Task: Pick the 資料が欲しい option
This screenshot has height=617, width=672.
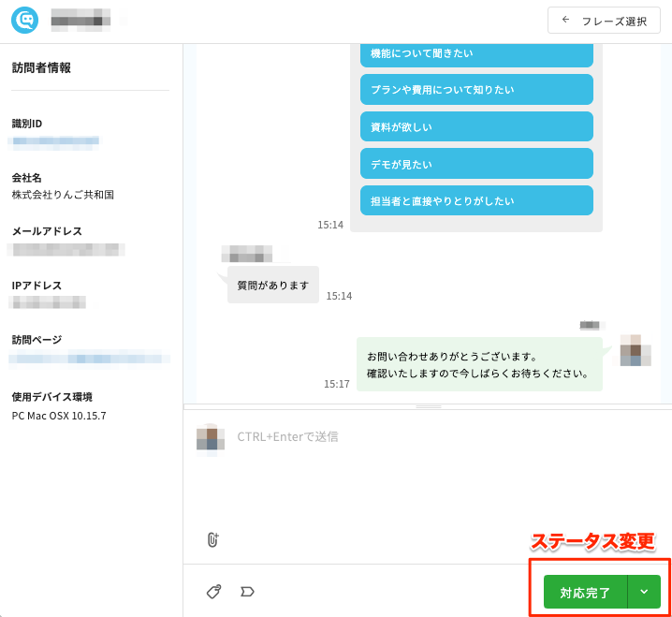Action: [476, 126]
